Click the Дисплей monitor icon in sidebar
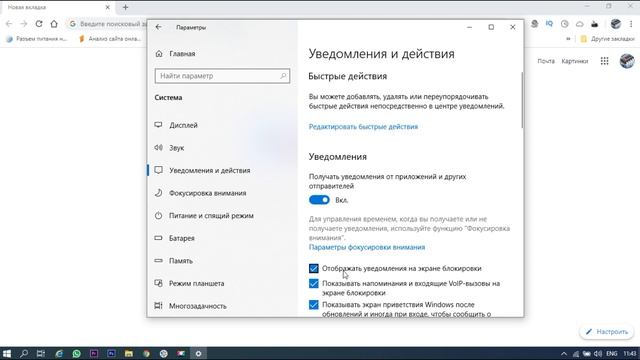Viewport: 640px width, 360px height. (158, 125)
